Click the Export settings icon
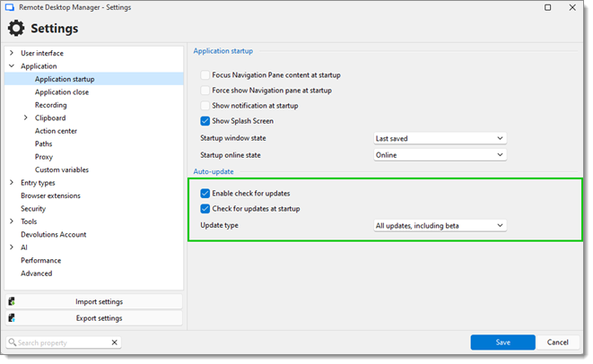 (12, 318)
